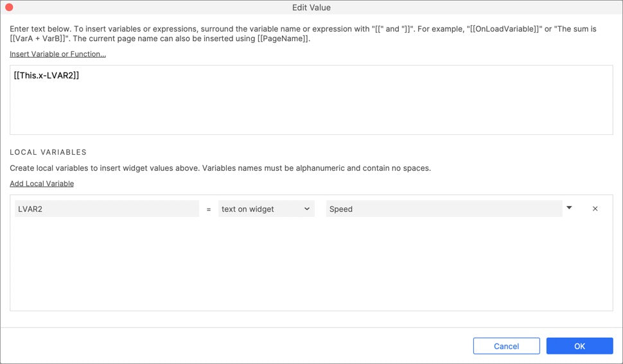The width and height of the screenshot is (623, 364).
Task: Close the Edit Value dialog with red button
Action: tap(9, 8)
